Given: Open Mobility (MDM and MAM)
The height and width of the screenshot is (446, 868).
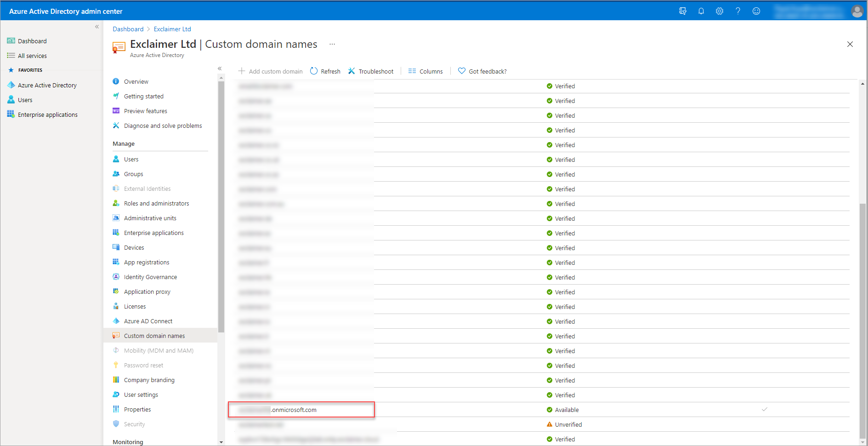Looking at the screenshot, I should click(159, 350).
